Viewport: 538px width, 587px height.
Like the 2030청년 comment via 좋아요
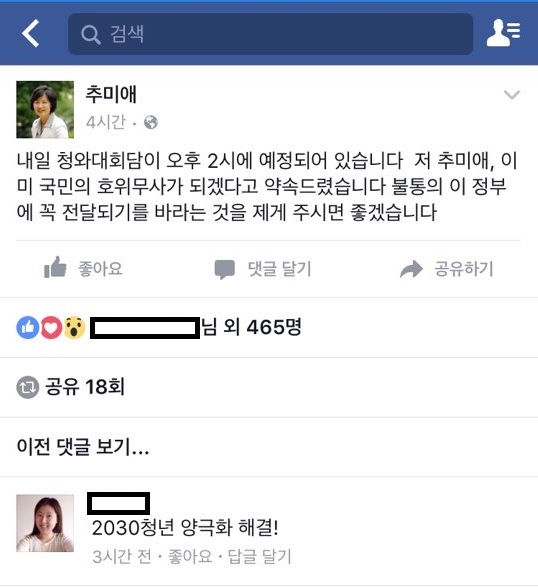190,556
